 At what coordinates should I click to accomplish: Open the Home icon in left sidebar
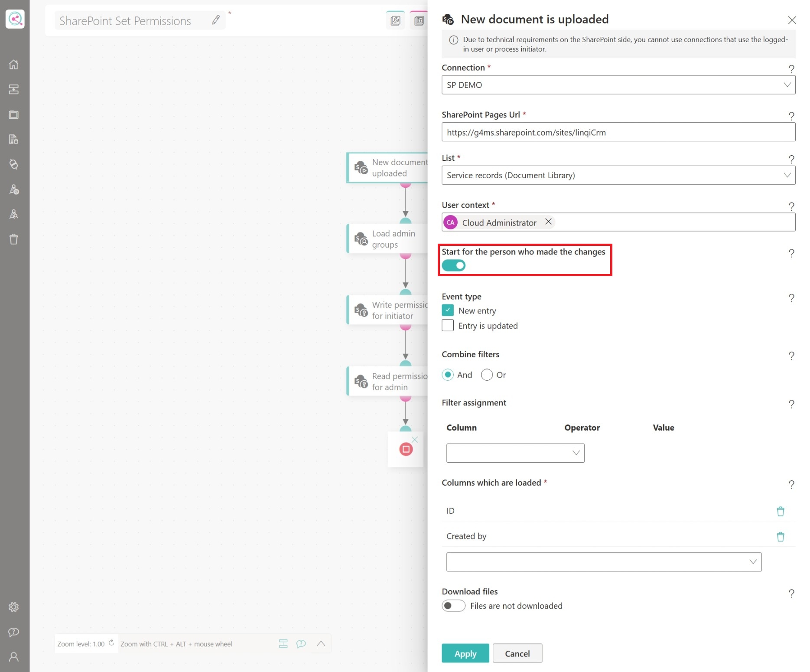[14, 65]
